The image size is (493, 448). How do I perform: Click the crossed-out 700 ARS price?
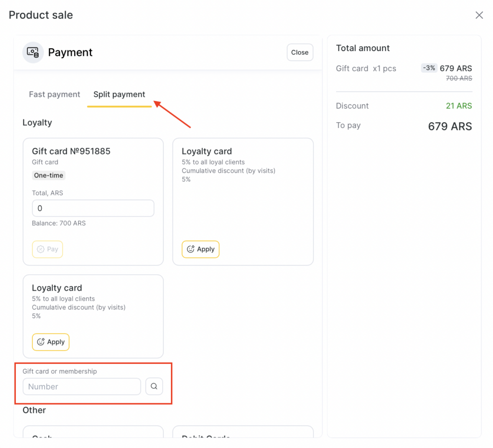(x=459, y=78)
